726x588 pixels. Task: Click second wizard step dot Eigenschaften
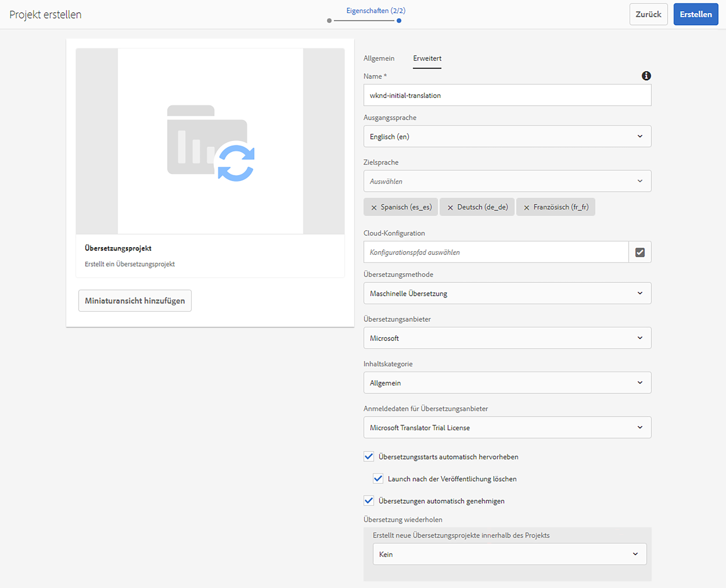click(x=399, y=21)
